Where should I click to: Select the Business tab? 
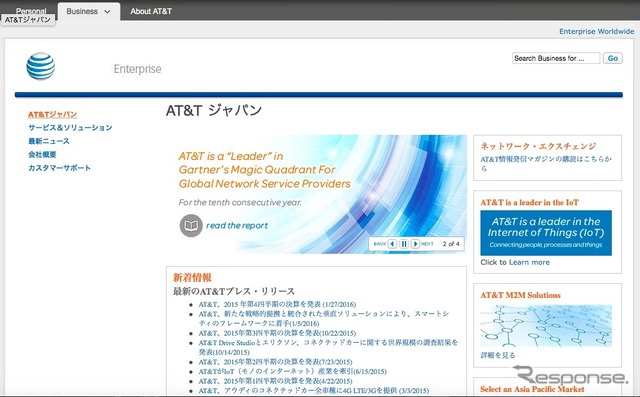point(89,11)
